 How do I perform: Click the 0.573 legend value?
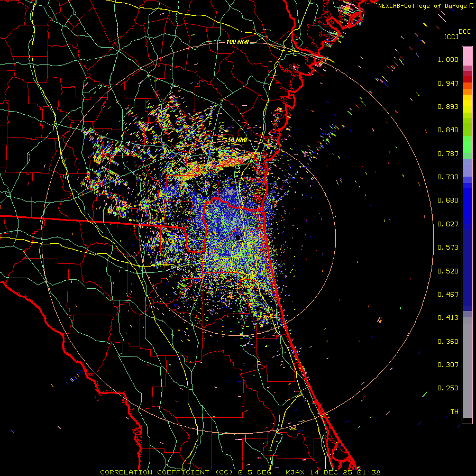pyautogui.click(x=448, y=248)
